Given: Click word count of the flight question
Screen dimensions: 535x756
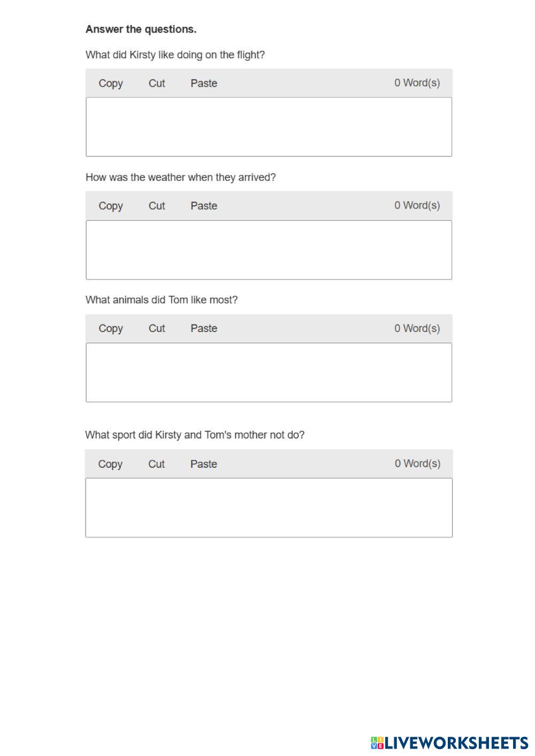Looking at the screenshot, I should 417,83.
